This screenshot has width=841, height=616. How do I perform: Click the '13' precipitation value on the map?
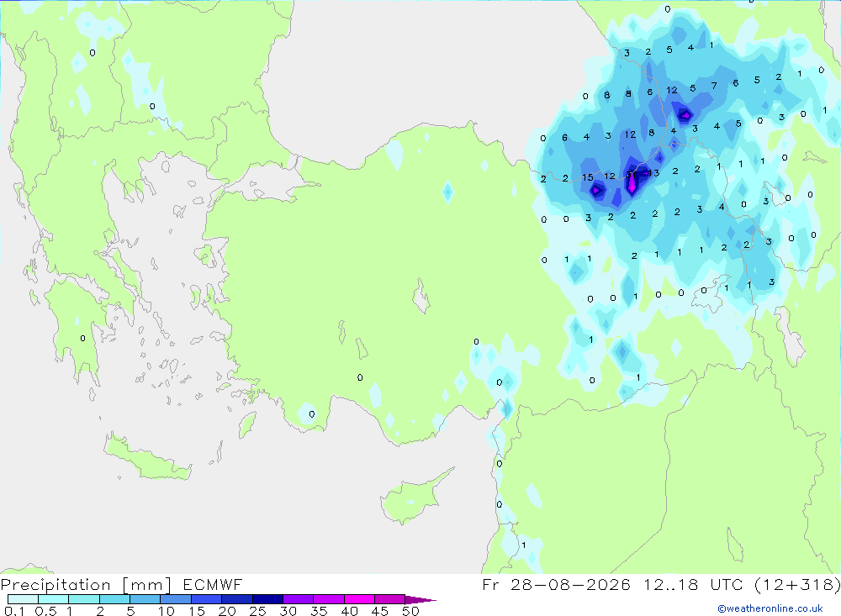coord(653,173)
